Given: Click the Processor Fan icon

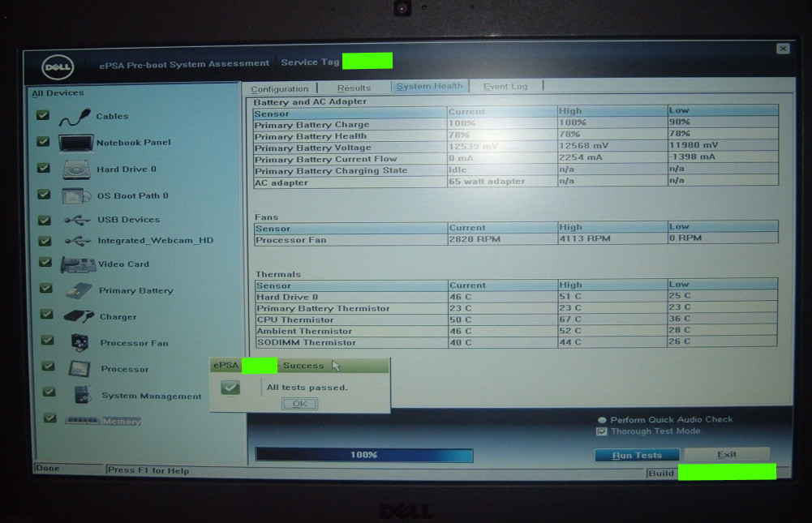Looking at the screenshot, I should pos(79,342).
